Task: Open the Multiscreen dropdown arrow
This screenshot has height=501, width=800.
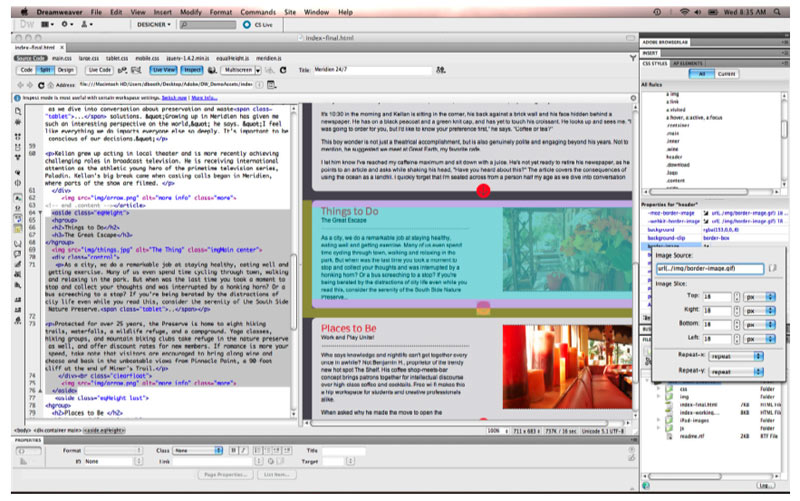Action: click(258, 70)
